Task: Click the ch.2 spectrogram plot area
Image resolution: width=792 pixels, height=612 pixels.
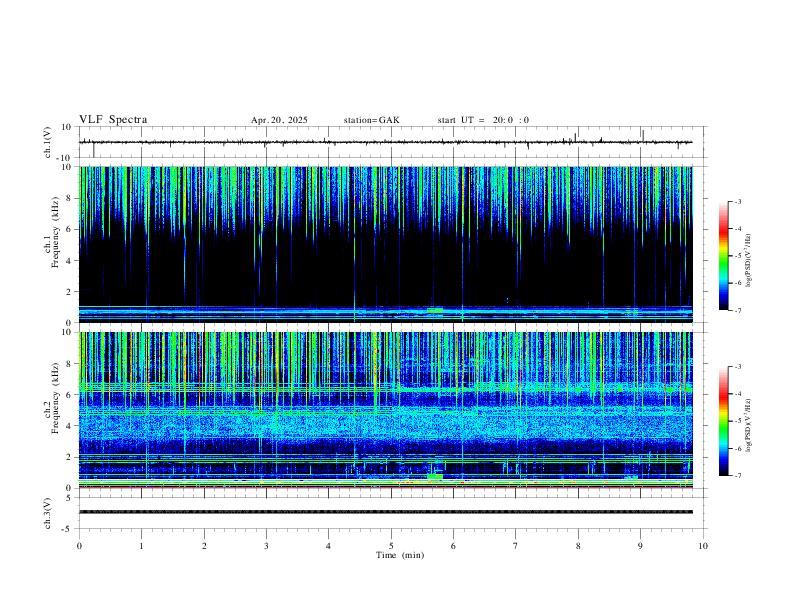Action: (386, 410)
